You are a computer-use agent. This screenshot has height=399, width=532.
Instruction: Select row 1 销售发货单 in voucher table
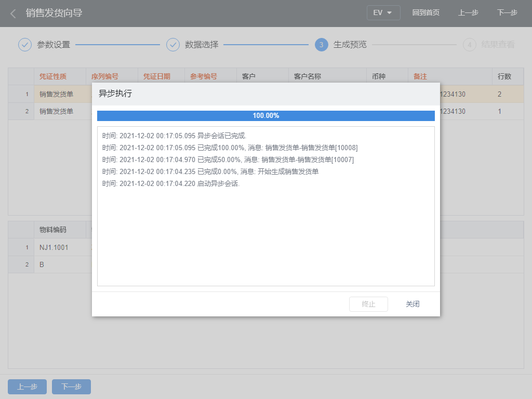click(x=56, y=94)
